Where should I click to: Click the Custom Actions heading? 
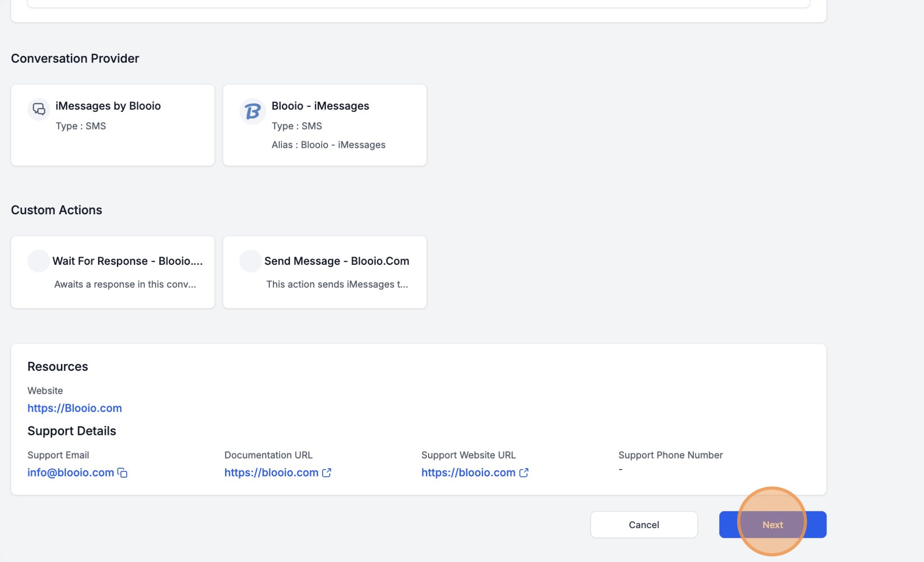[56, 210]
